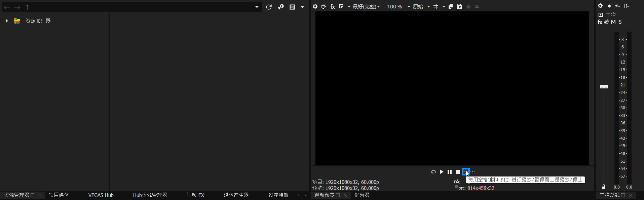This screenshot has width=644, height=200.
Task: Click the master volume fader handle
Action: 604,86
